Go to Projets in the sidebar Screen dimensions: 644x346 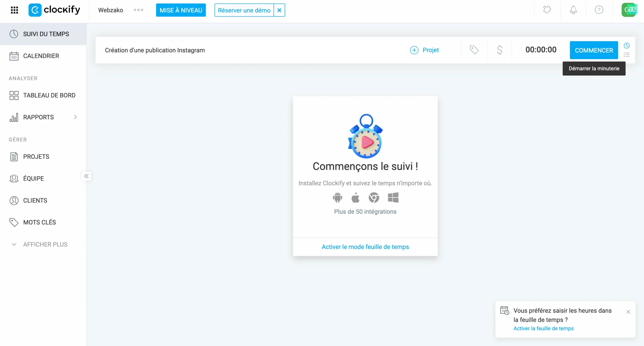pos(36,157)
